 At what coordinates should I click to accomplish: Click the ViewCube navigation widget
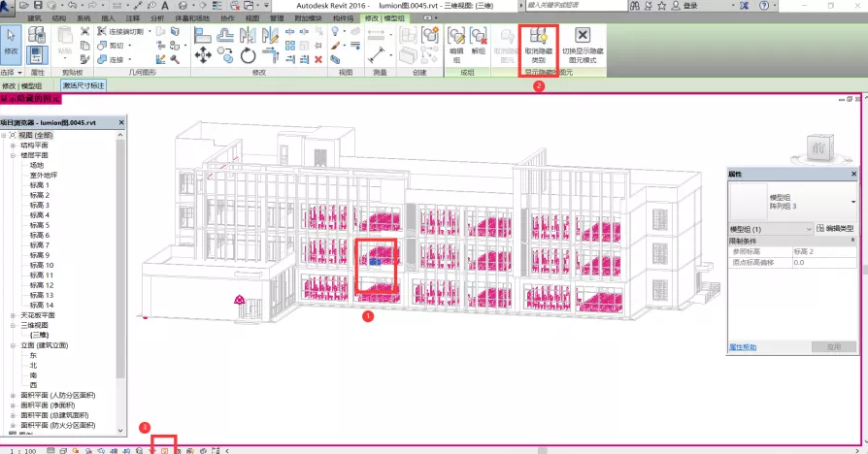818,147
